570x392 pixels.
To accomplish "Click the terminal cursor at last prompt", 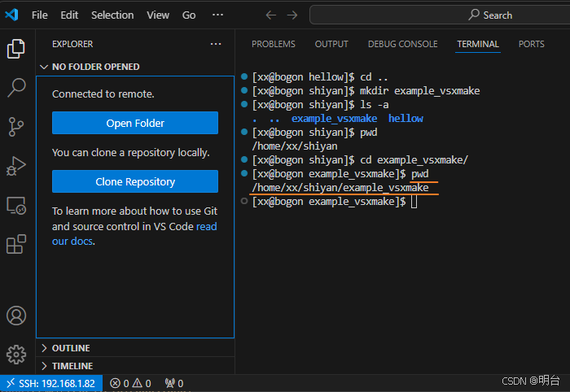I will tap(414, 202).
